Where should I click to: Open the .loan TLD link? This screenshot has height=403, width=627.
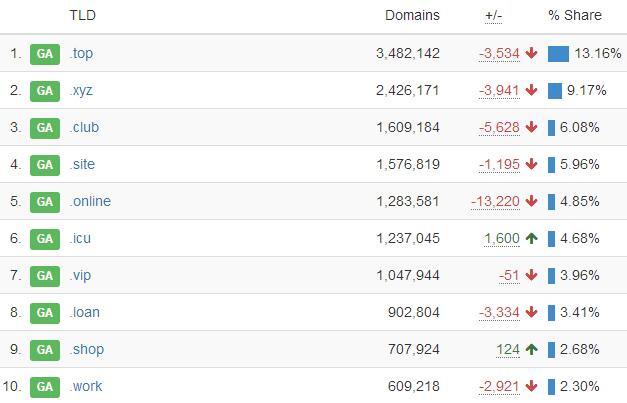[84, 312]
